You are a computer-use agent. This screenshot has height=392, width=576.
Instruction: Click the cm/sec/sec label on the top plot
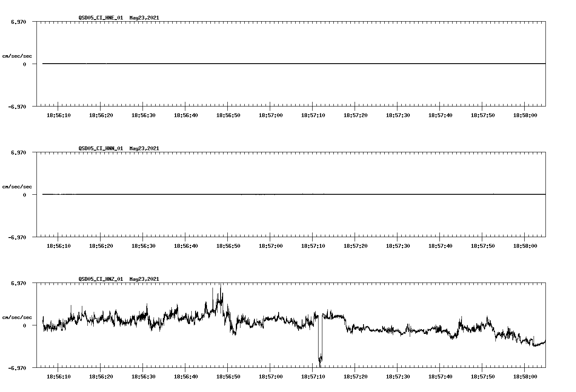[17, 55]
